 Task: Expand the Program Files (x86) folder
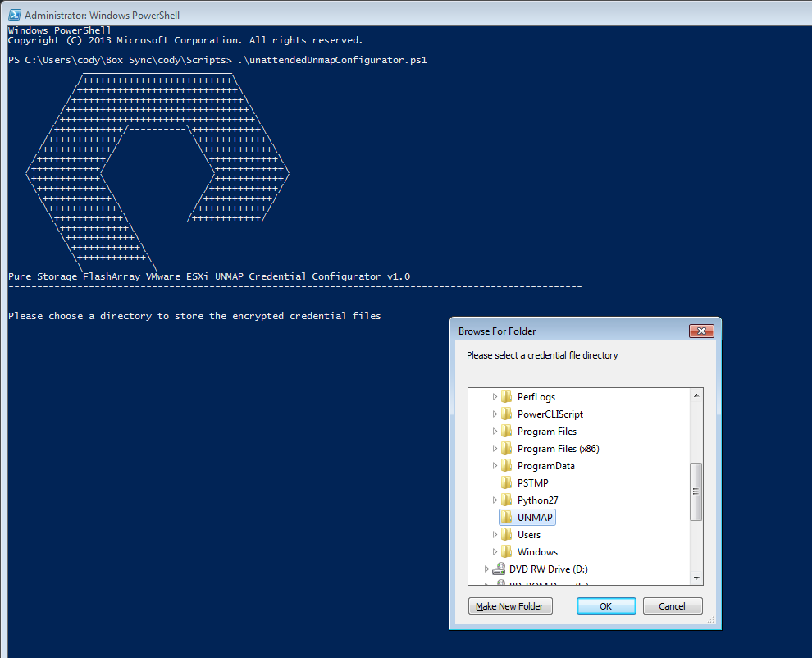[495, 448]
